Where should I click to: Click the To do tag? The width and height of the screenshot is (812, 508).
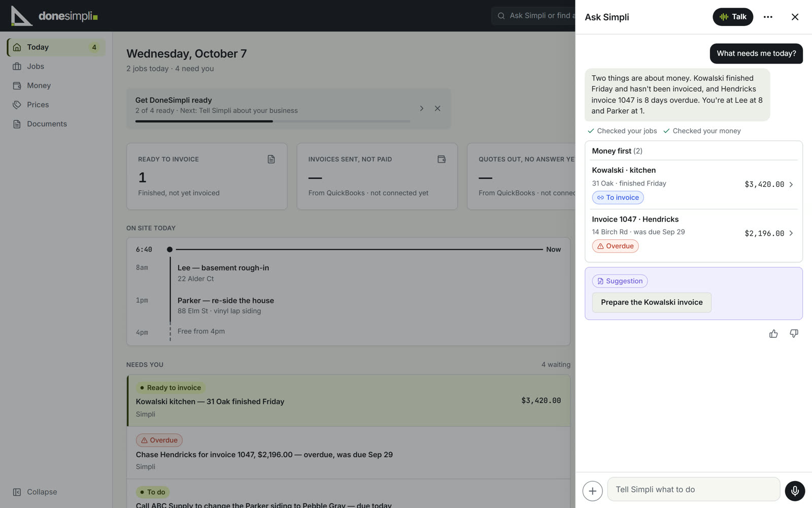pos(153,492)
